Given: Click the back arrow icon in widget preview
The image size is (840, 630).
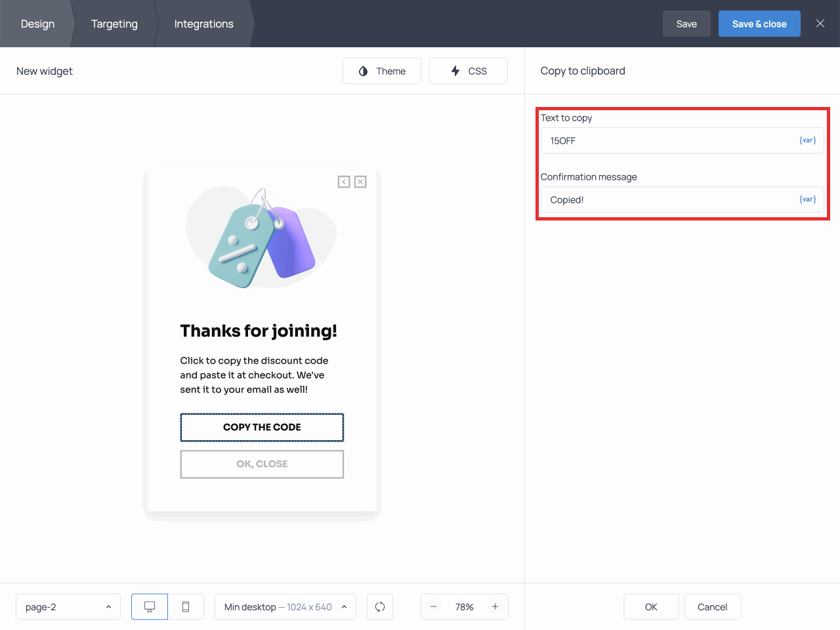Looking at the screenshot, I should tap(344, 182).
